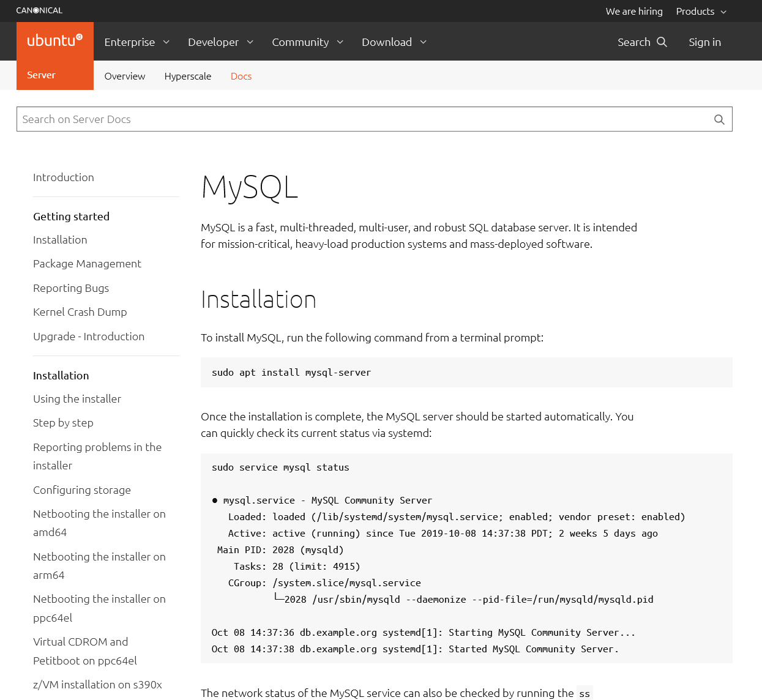
Task: Click the Installation section heading in the article
Action: coord(258,299)
